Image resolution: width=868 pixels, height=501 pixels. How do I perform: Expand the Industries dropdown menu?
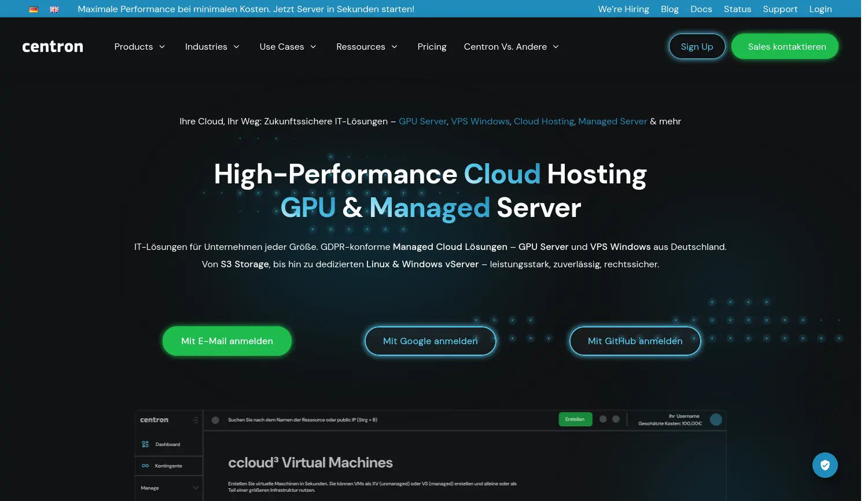coord(212,47)
